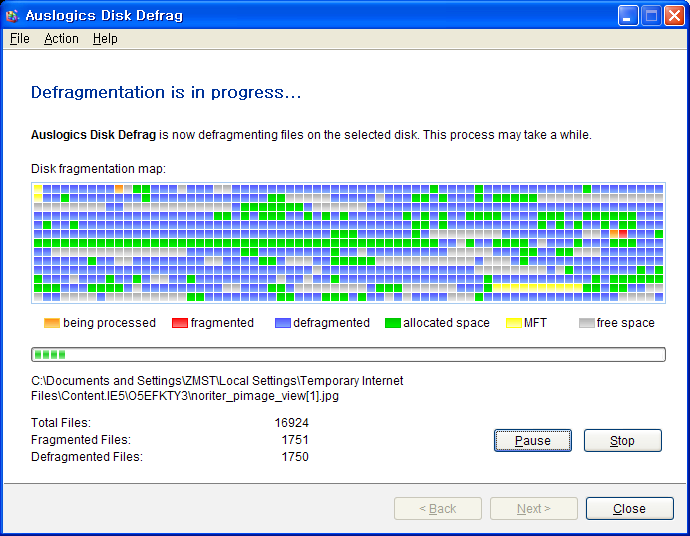The height and width of the screenshot is (536, 690).
Task: Minimize the Auslogics Disk Defrag window
Action: click(628, 16)
